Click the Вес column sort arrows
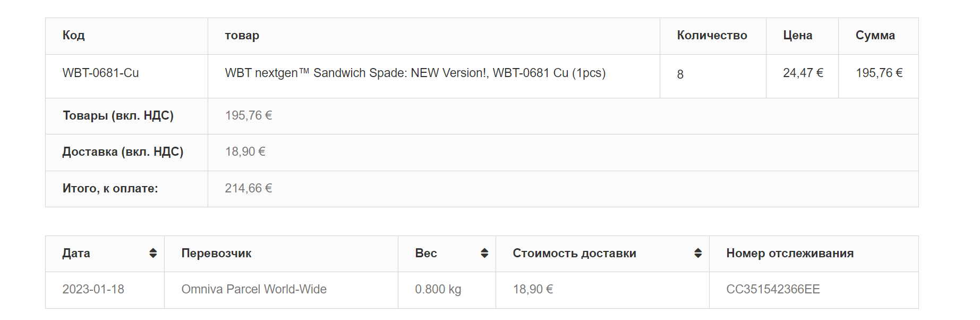The image size is (980, 320). click(484, 253)
